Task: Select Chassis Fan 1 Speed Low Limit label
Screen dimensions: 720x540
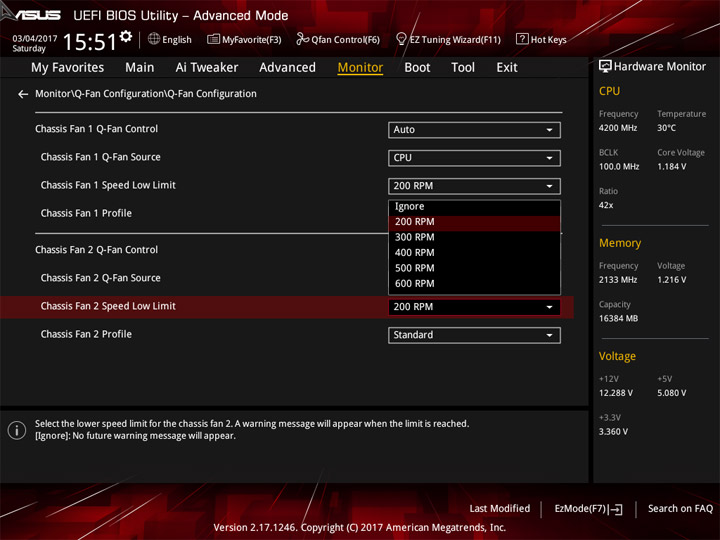Action: coord(108,186)
